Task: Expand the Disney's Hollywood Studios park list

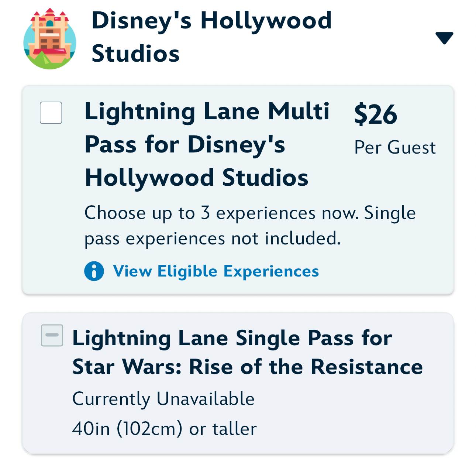Action: click(x=445, y=37)
